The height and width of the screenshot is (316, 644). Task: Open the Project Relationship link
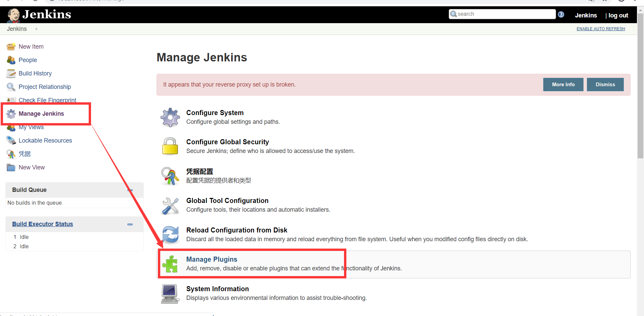coord(45,87)
